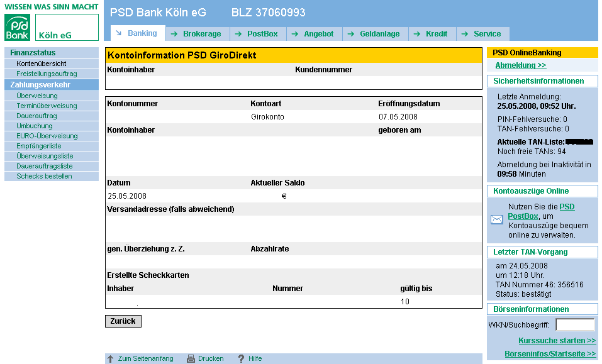Open the Service tab
Image resolution: width=602 pixels, height=364 pixels.
pos(483,34)
